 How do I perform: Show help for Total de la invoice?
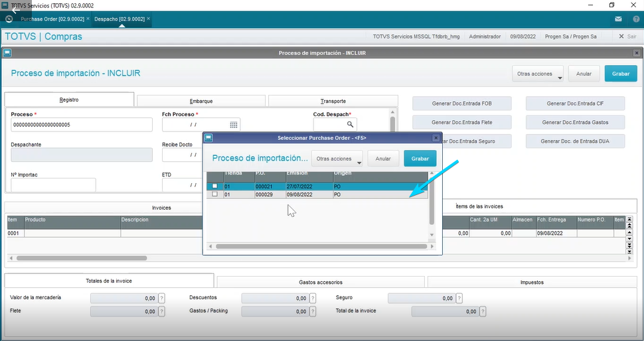click(x=483, y=311)
